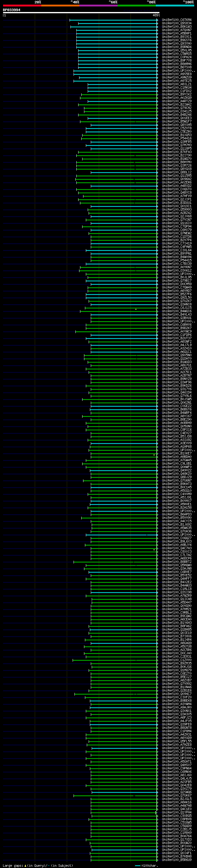Select the UniRef100_B6TS08 label

click(x=176, y=67)
